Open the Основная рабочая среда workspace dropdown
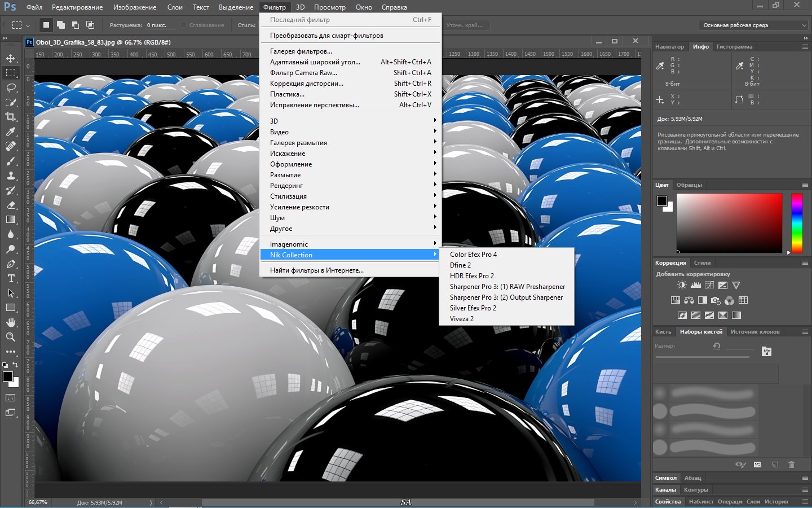812x508 pixels. (754, 25)
